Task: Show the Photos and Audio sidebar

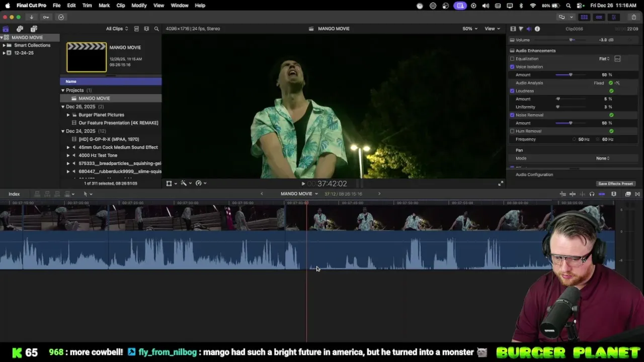Action: 20,29
